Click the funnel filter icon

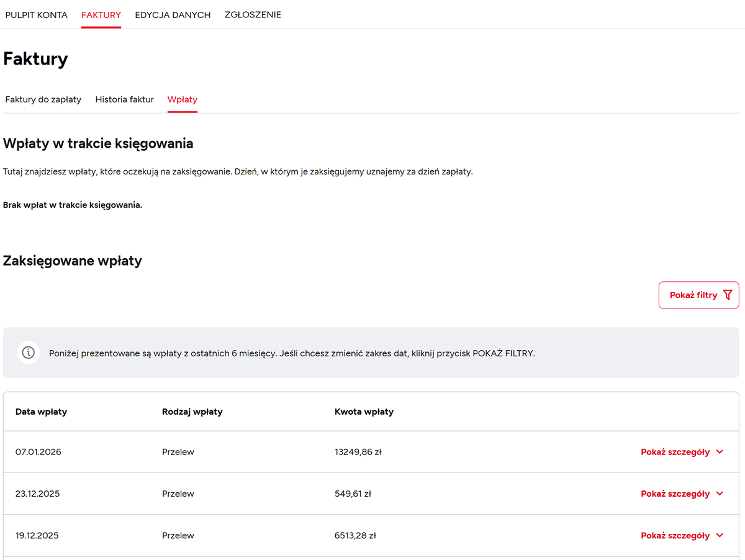pyautogui.click(x=728, y=296)
